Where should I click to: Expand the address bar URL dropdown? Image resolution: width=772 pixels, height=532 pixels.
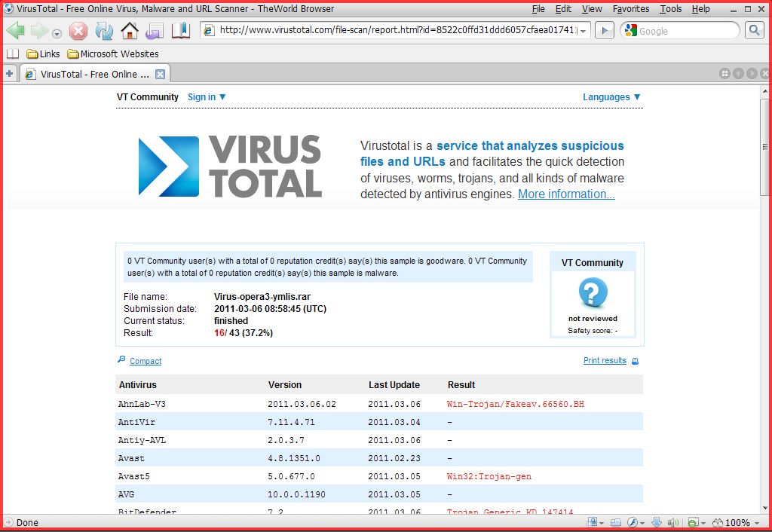pos(584,31)
